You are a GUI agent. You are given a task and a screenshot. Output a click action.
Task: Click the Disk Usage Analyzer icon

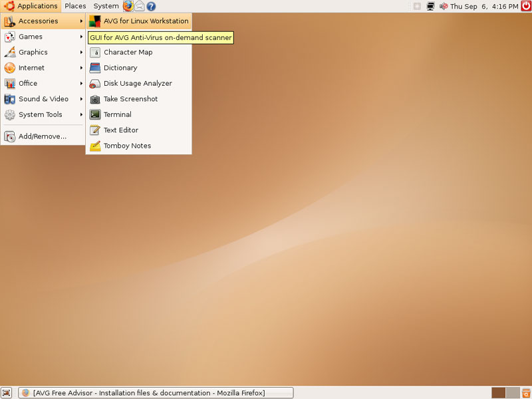(95, 84)
